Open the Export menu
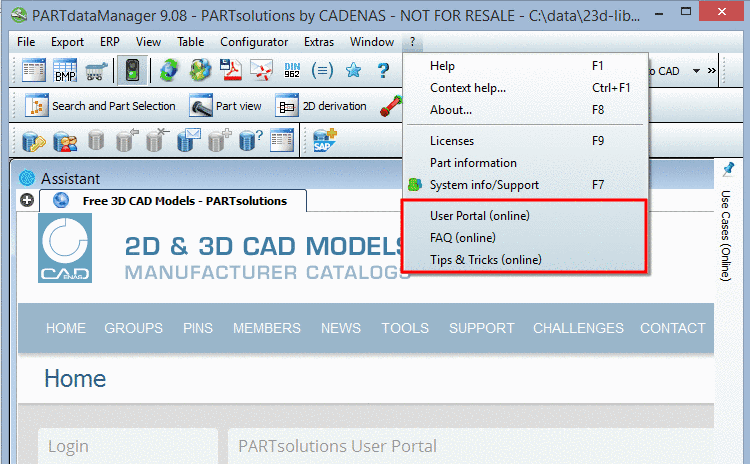Image resolution: width=750 pixels, height=464 pixels. [x=67, y=42]
